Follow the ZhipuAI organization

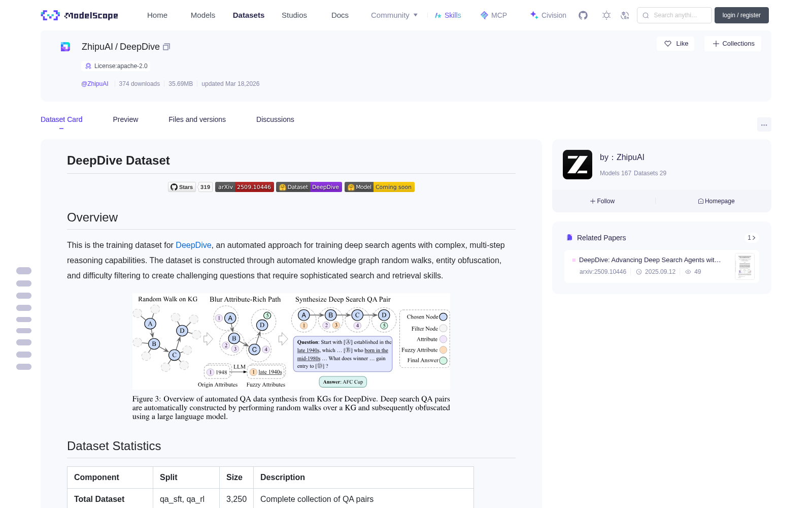point(602,201)
